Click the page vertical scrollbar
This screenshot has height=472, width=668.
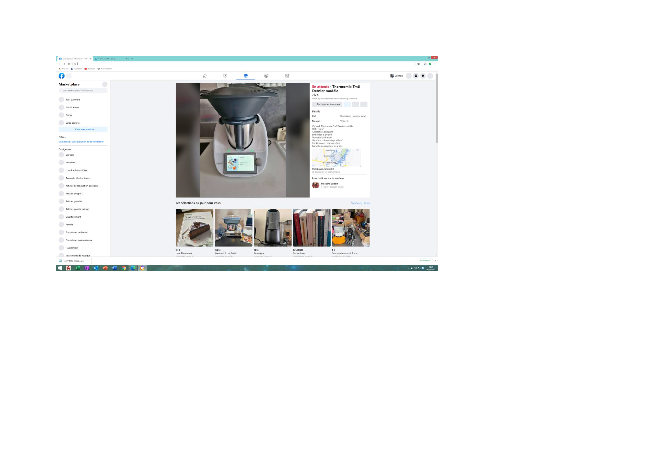tap(436, 109)
